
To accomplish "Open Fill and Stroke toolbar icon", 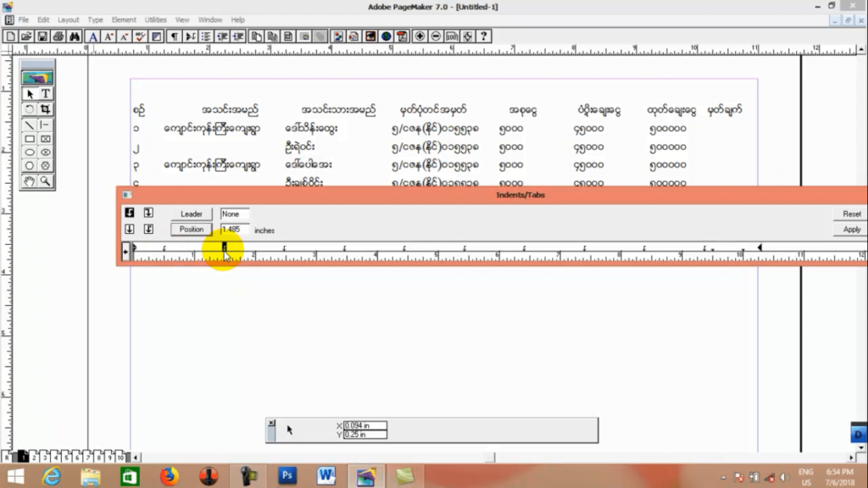I will point(157,36).
